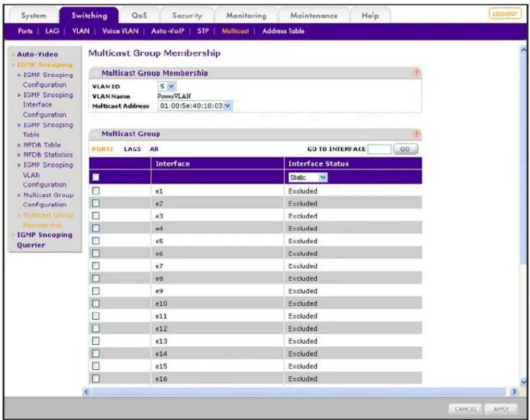Select the Switching tab
Image resolution: width=530 pixels, height=420 pixels.
89,15
